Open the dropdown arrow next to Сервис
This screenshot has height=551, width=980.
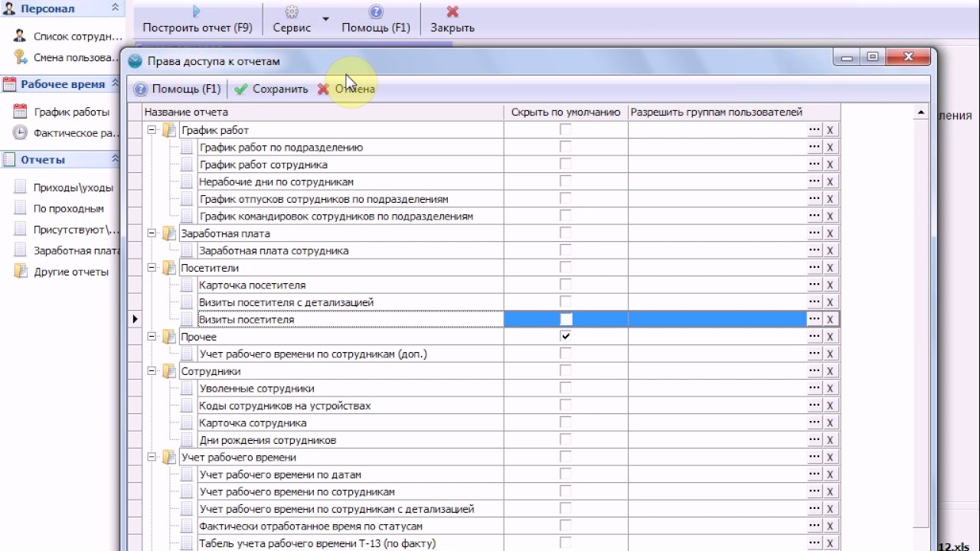pos(325,20)
